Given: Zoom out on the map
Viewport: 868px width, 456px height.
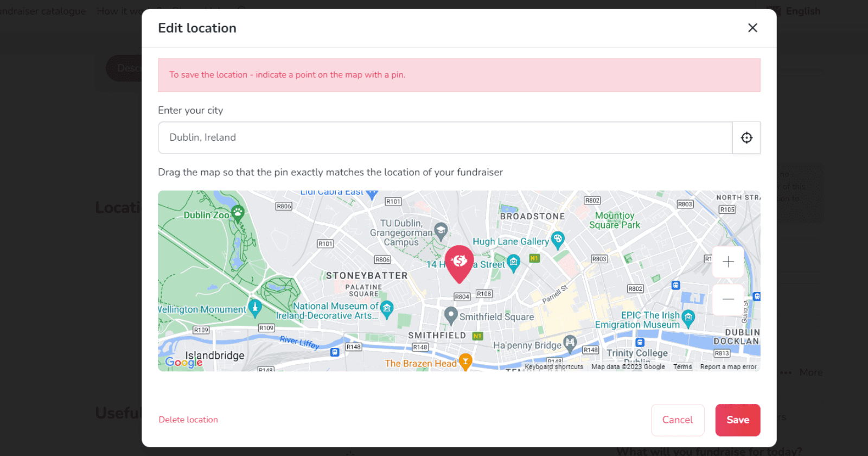Looking at the screenshot, I should (728, 299).
